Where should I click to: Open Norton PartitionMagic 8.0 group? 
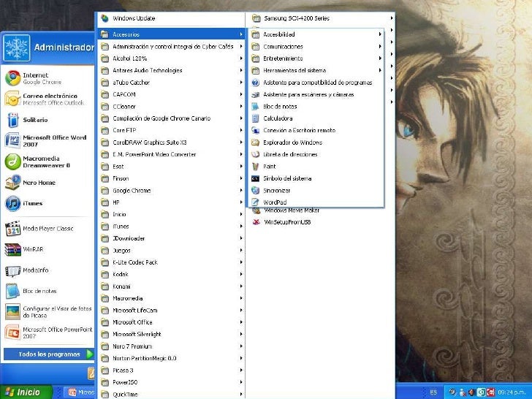pos(171,358)
